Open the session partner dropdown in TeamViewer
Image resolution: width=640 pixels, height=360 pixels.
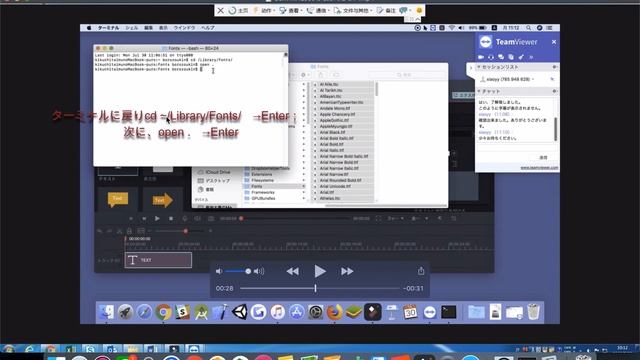click(533, 79)
